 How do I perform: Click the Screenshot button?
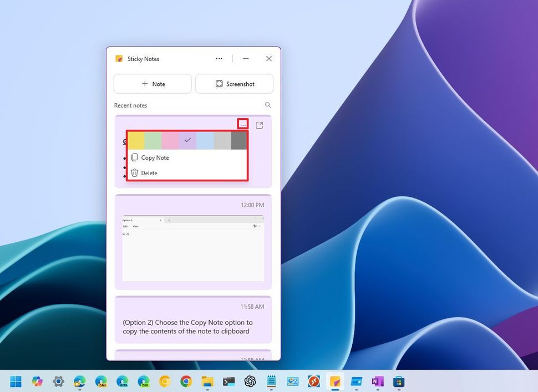coord(234,84)
